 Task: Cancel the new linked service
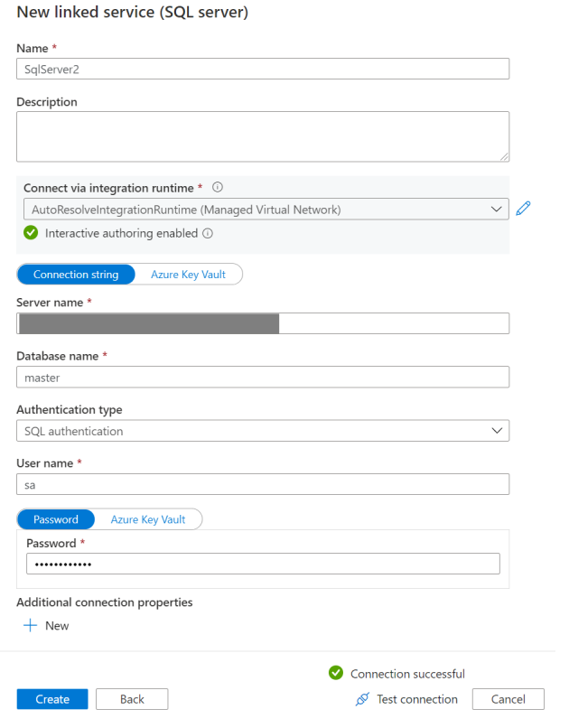pyautogui.click(x=508, y=699)
